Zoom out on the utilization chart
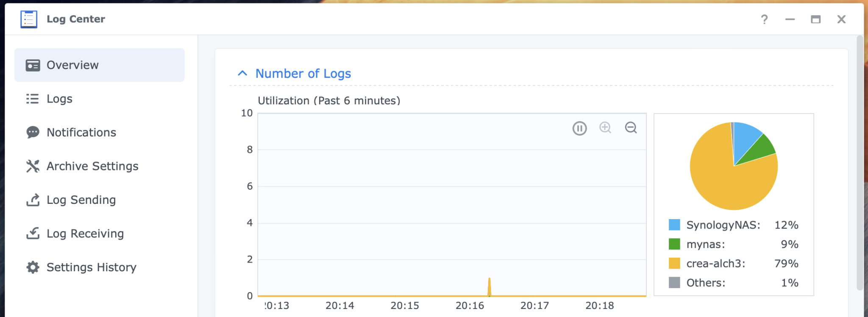 pyautogui.click(x=631, y=128)
